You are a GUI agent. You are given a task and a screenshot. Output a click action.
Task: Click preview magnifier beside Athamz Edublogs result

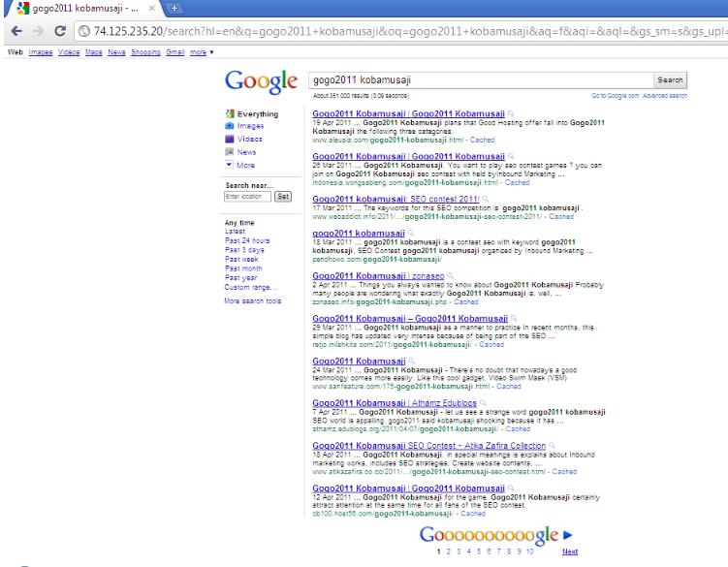tap(483, 403)
